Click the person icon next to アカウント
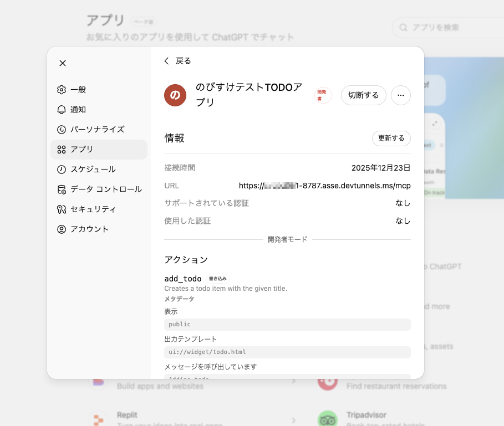This screenshot has width=504, height=426. click(x=62, y=229)
